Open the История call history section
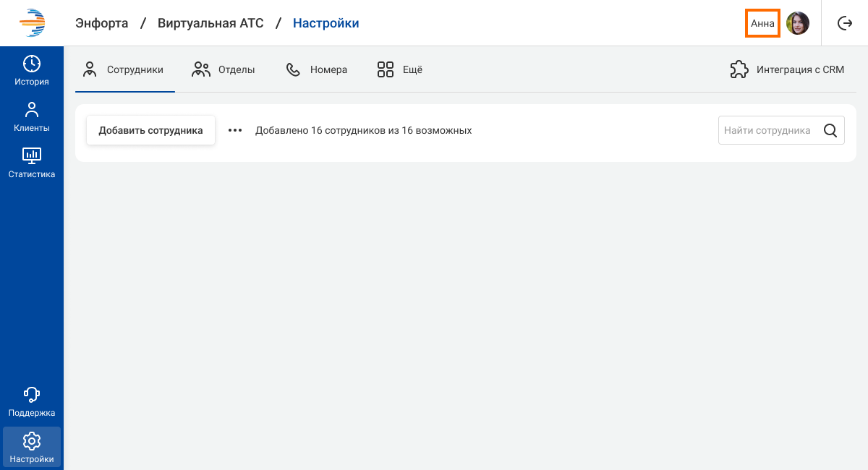The width and height of the screenshot is (868, 470). [32, 71]
